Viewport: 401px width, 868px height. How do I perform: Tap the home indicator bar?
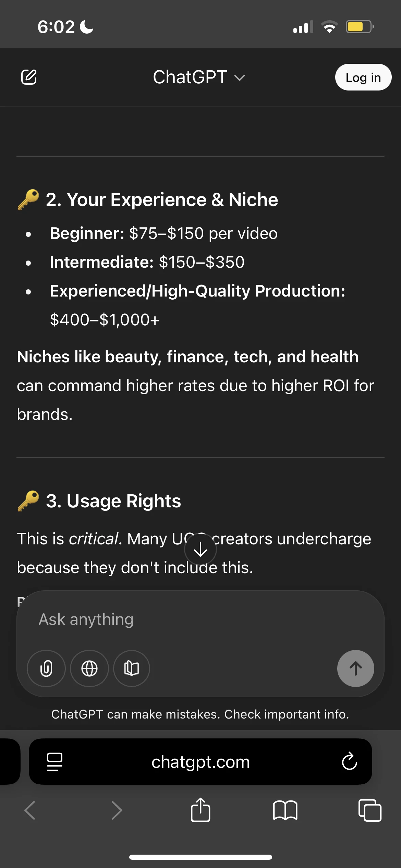click(x=200, y=857)
